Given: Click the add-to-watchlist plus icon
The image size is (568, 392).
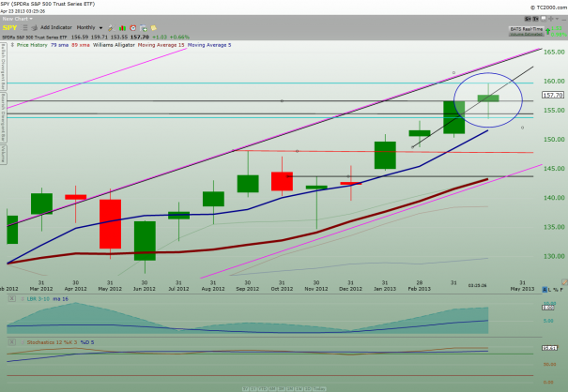Looking at the screenshot, I should coord(144,28).
